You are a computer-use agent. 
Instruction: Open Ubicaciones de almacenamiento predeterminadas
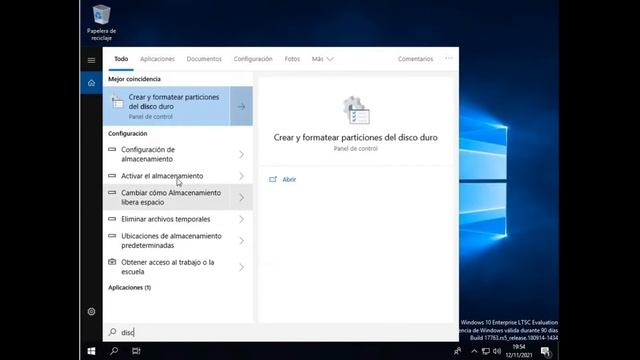pyautogui.click(x=167, y=241)
